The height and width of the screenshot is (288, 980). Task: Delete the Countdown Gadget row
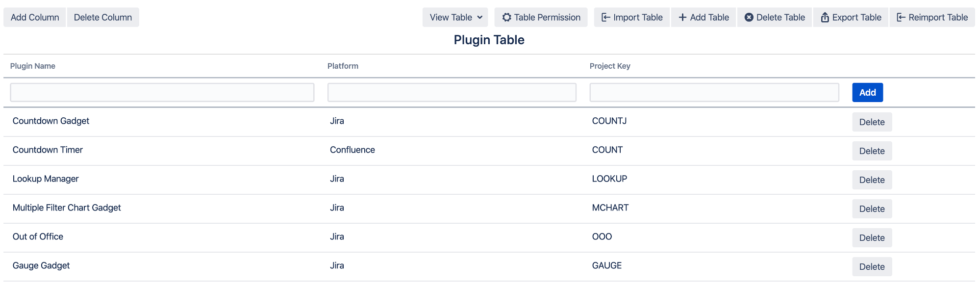coord(872,122)
